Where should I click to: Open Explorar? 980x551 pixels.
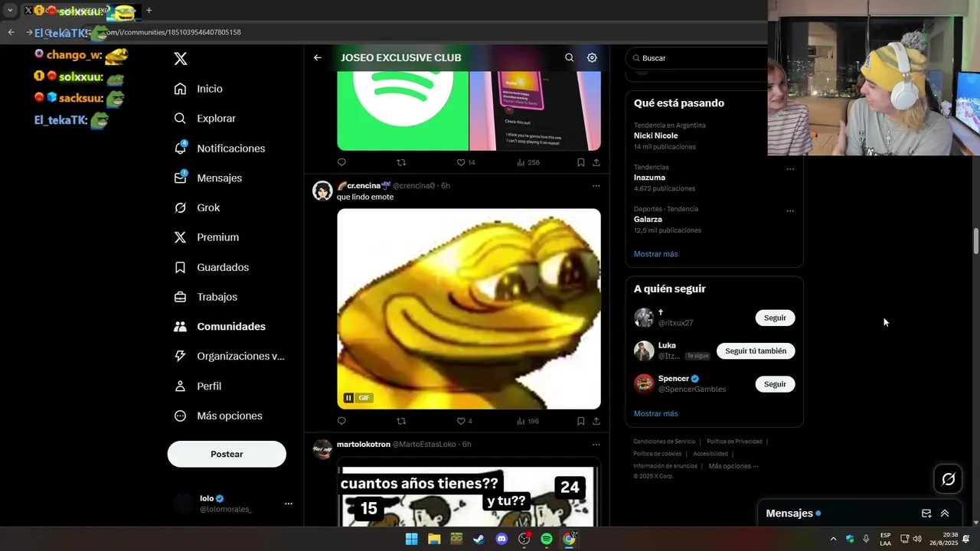pos(204,119)
